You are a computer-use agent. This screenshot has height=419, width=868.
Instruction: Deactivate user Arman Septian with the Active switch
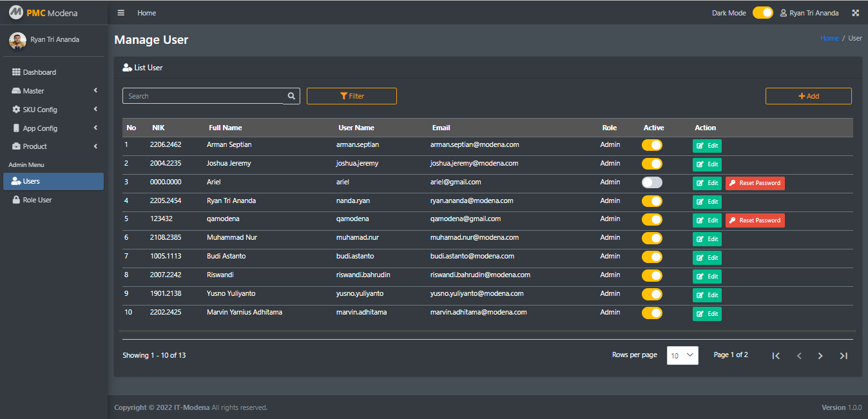(652, 145)
